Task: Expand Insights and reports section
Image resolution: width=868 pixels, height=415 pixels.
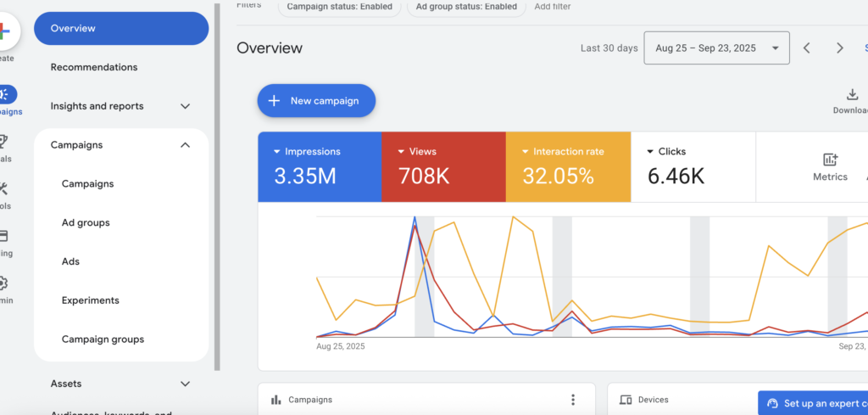Action: [186, 106]
